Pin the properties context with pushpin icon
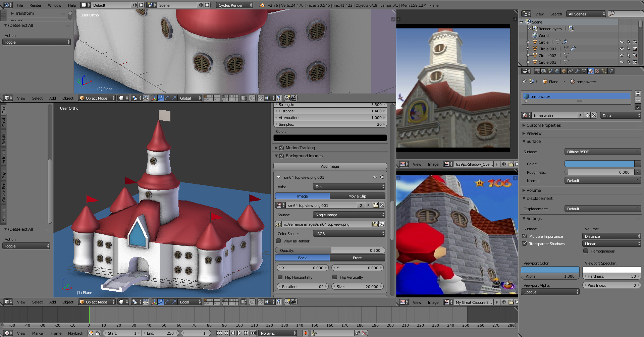644x337 pixels. click(x=524, y=81)
